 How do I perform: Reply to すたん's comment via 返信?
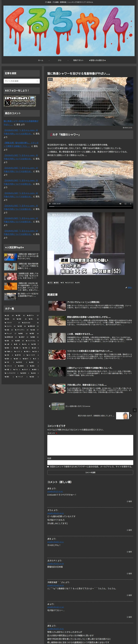pos(129,530)
